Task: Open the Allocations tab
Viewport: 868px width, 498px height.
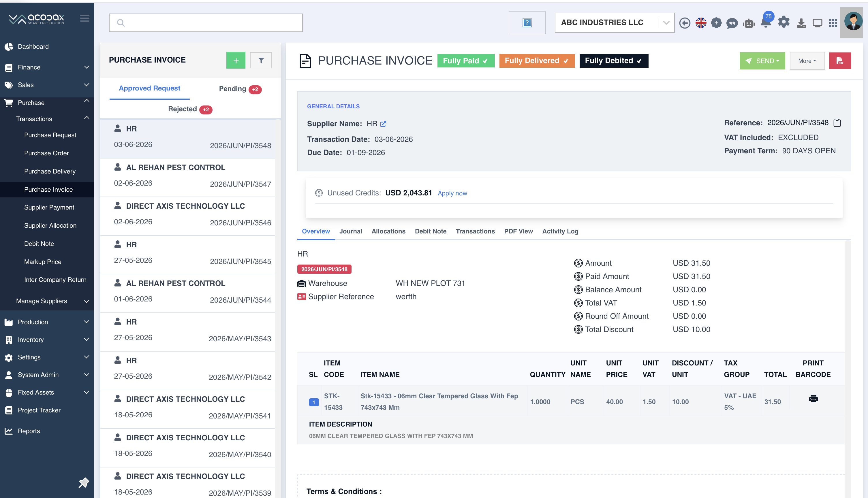Action: (388, 231)
